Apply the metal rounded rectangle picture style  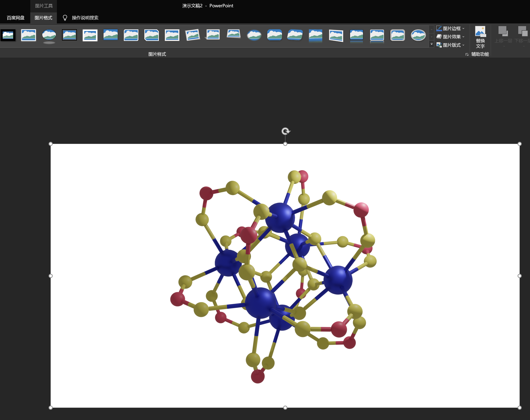point(397,35)
